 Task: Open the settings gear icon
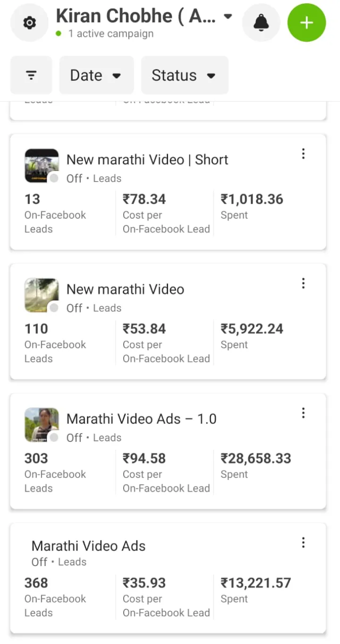[x=29, y=23]
